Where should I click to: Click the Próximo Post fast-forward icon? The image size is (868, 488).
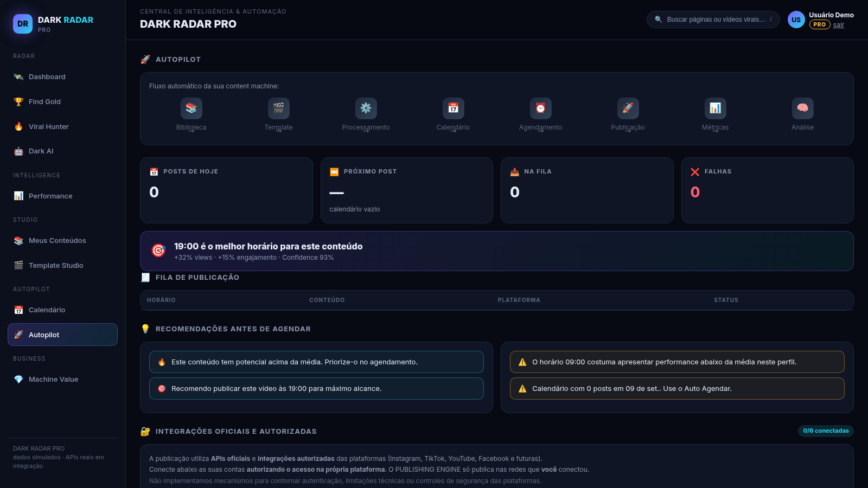click(334, 172)
